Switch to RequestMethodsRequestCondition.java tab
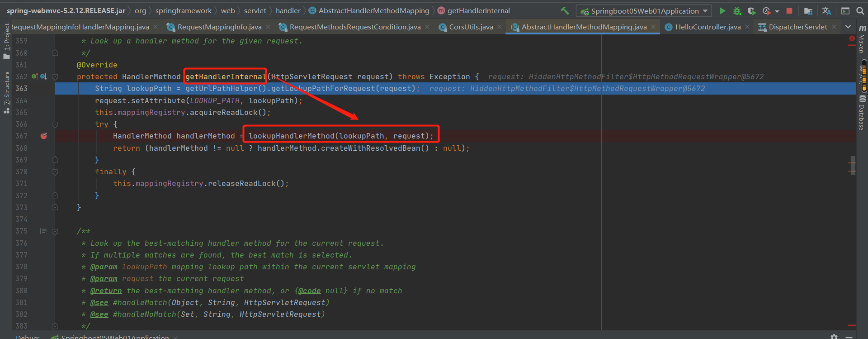 tap(355, 27)
